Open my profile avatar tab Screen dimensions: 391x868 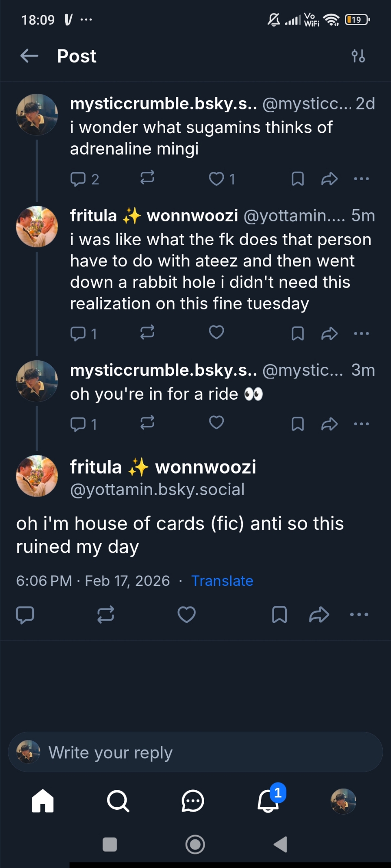[343, 801]
